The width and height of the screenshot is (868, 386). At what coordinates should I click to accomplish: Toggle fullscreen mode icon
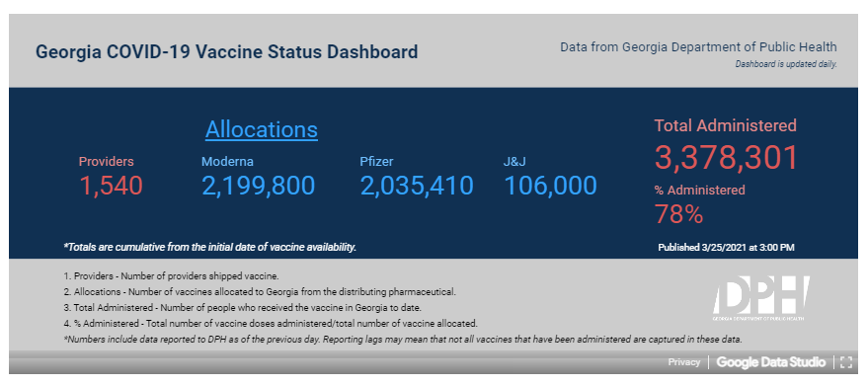(x=845, y=362)
